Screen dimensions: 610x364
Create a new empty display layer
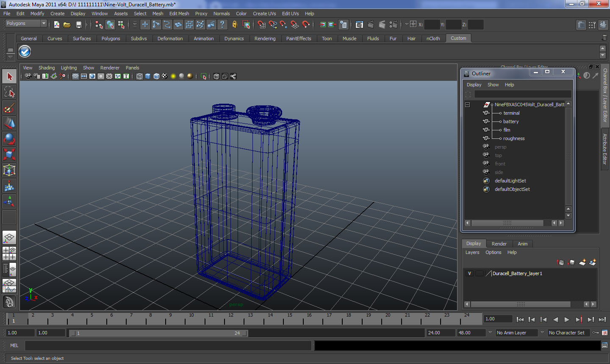pos(582,262)
